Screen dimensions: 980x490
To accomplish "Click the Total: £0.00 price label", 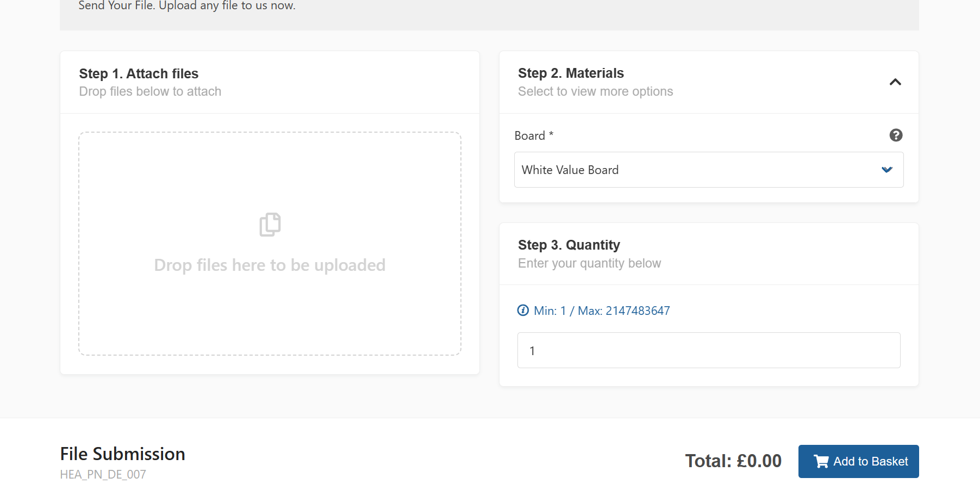I will pos(733,461).
